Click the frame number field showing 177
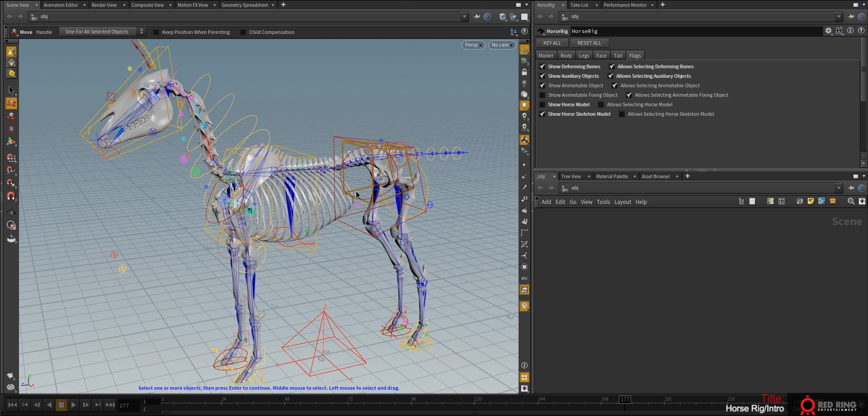Image resolution: width=868 pixels, height=416 pixels. pos(126,405)
